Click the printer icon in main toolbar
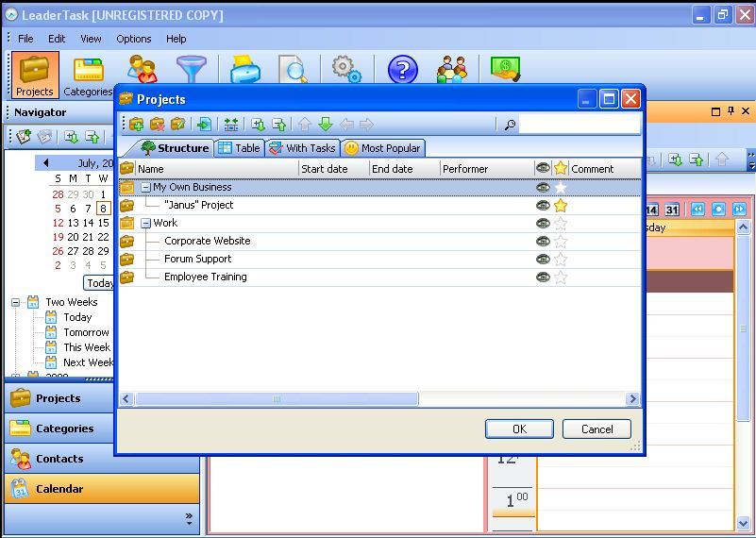The width and height of the screenshot is (756, 538). point(245,69)
